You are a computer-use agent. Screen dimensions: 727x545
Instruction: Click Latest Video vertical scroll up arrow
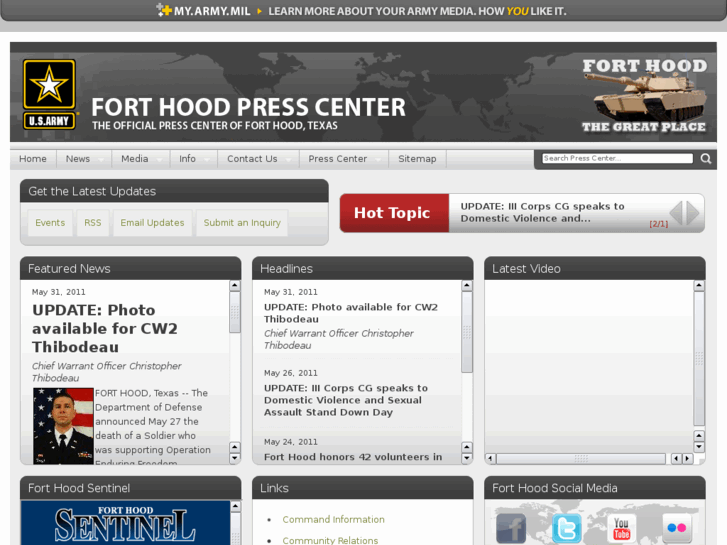[x=699, y=286]
